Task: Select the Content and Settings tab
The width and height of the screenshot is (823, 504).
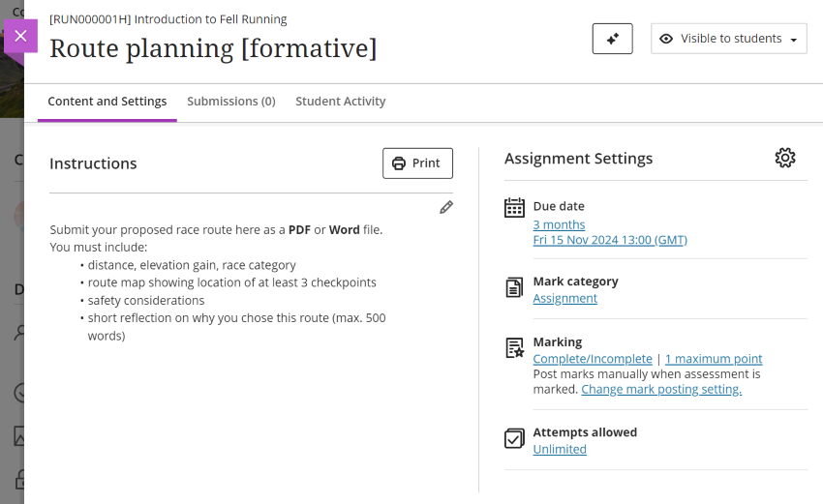Action: pos(107,102)
